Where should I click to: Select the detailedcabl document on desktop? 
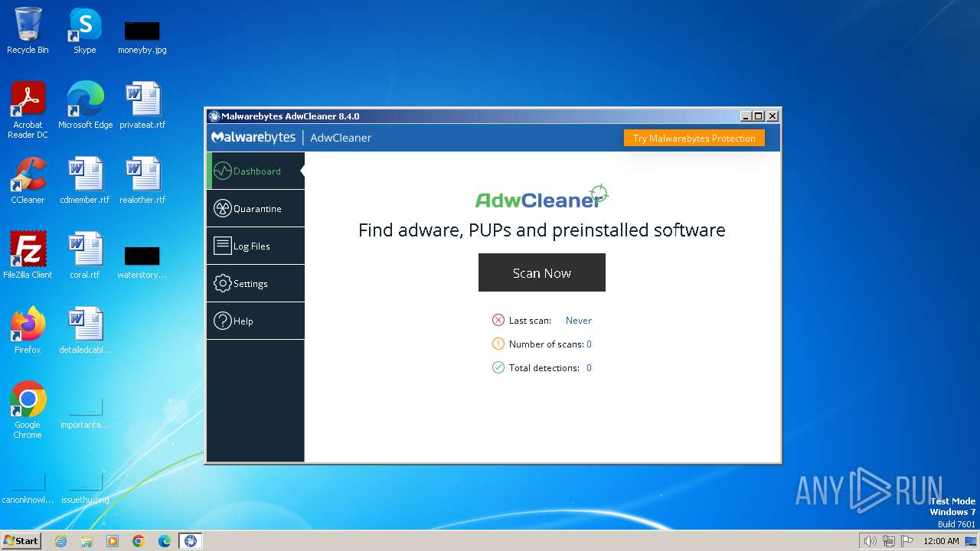pos(85,331)
